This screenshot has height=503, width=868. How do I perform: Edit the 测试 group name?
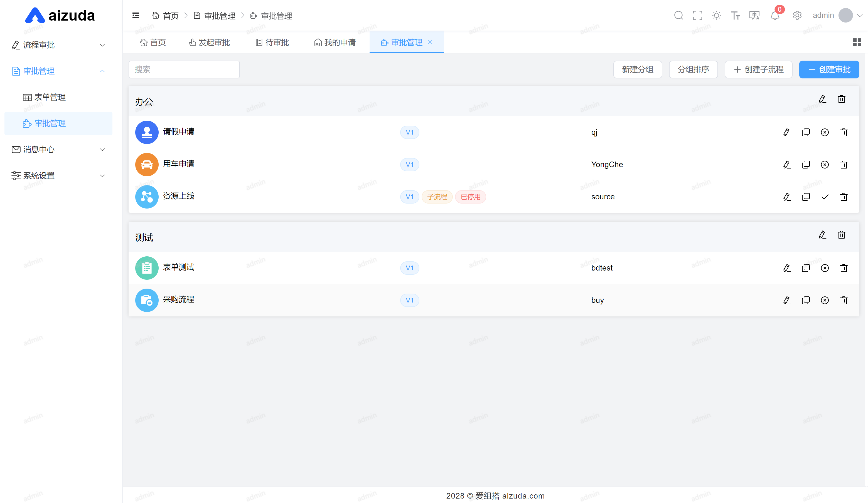[x=823, y=235]
